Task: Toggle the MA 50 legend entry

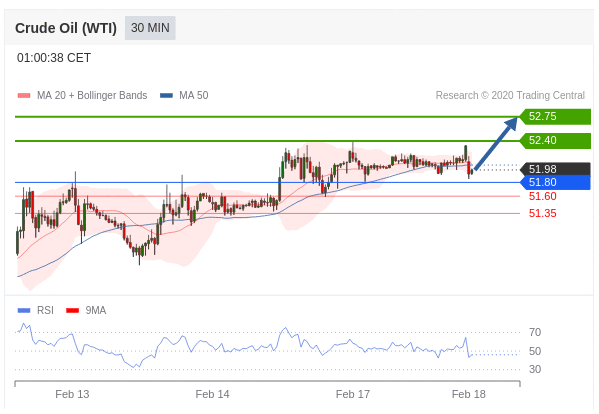Action: [184, 95]
